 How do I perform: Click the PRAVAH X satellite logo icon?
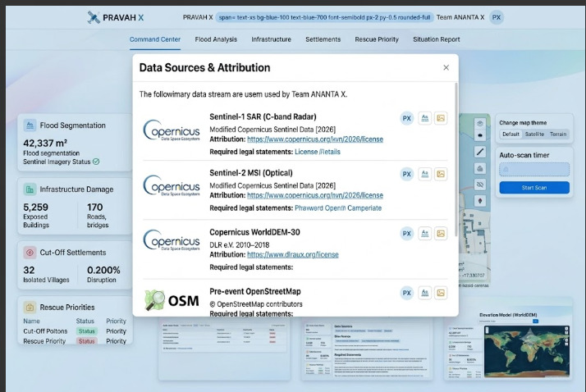click(93, 17)
